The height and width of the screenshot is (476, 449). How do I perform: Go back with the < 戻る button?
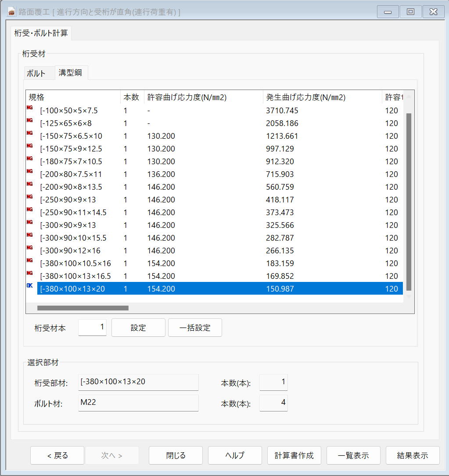(x=57, y=455)
